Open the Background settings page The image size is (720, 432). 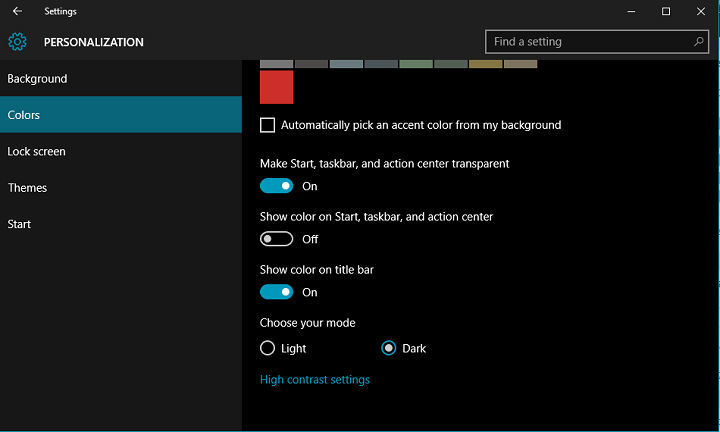pyautogui.click(x=37, y=79)
